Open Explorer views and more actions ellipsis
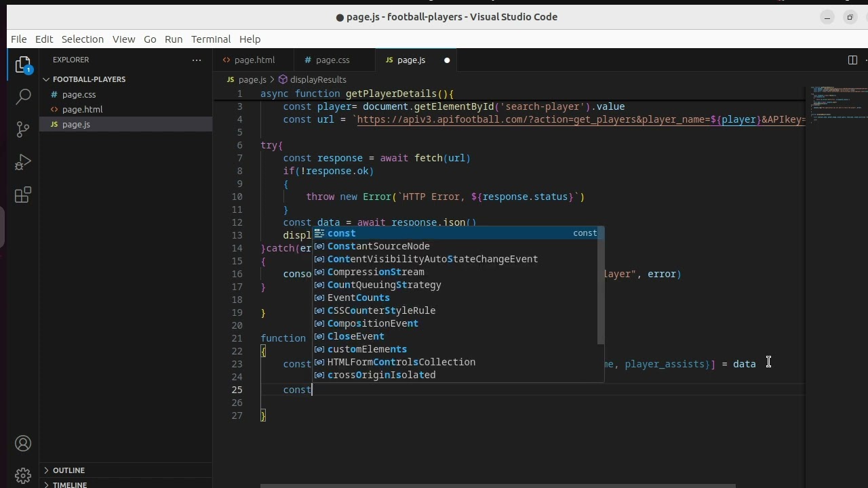 [x=197, y=60]
